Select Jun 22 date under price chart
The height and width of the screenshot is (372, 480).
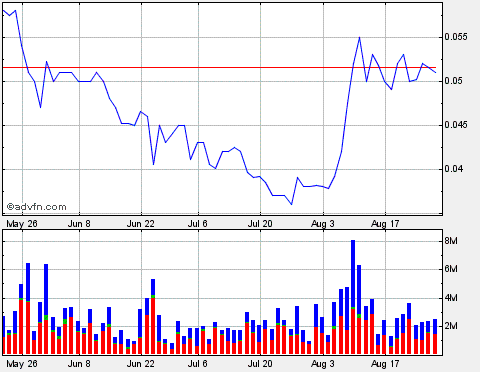[x=141, y=224]
